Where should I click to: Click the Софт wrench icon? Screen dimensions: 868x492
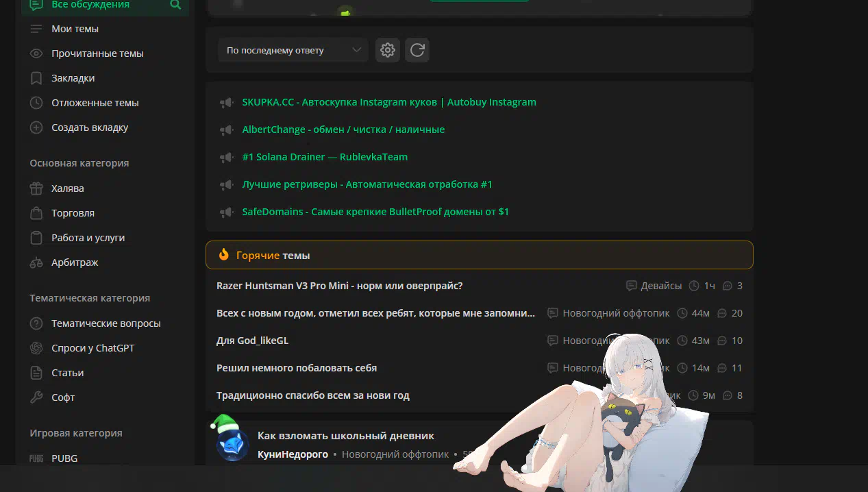[37, 397]
